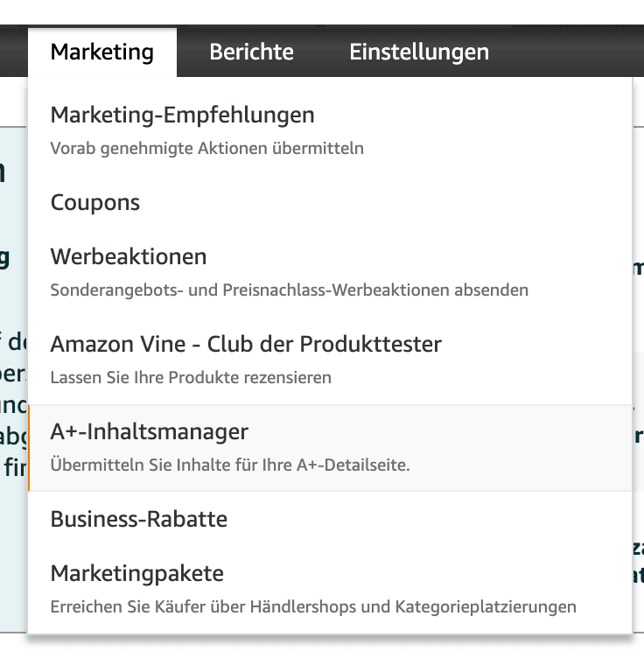Click 'Lassen Sie Ihre Produkte rezensieren' text
This screenshot has width=644, height=651.
click(191, 378)
